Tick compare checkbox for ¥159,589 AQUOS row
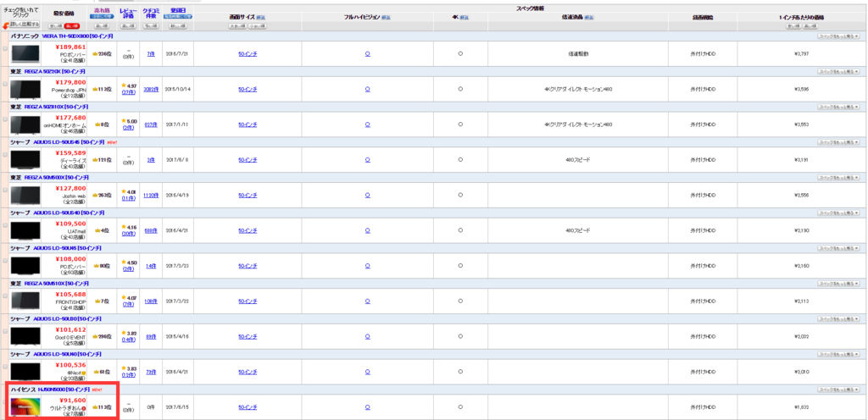 (x=6, y=154)
